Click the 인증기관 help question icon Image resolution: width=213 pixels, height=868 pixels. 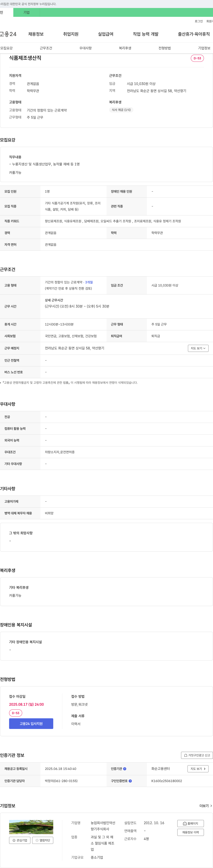(124, 769)
